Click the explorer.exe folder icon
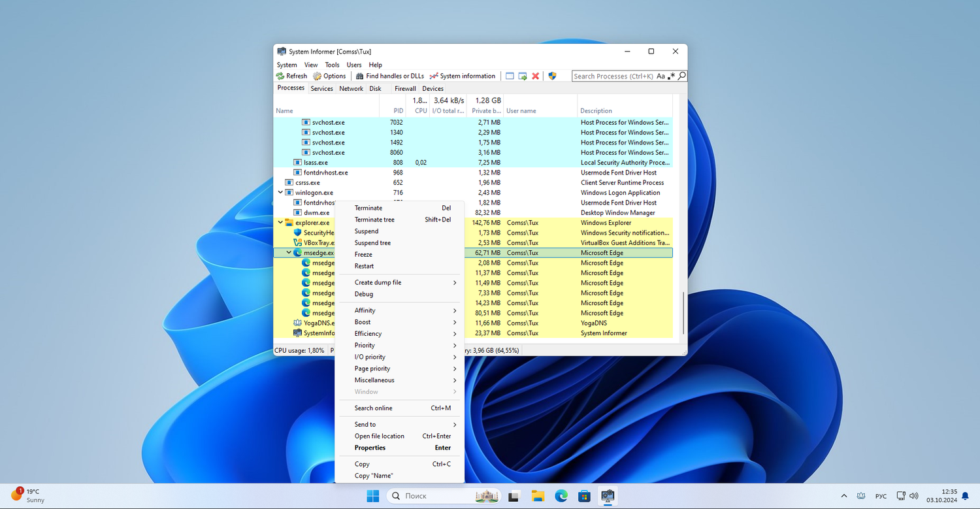This screenshot has height=509, width=980. pyautogui.click(x=289, y=223)
